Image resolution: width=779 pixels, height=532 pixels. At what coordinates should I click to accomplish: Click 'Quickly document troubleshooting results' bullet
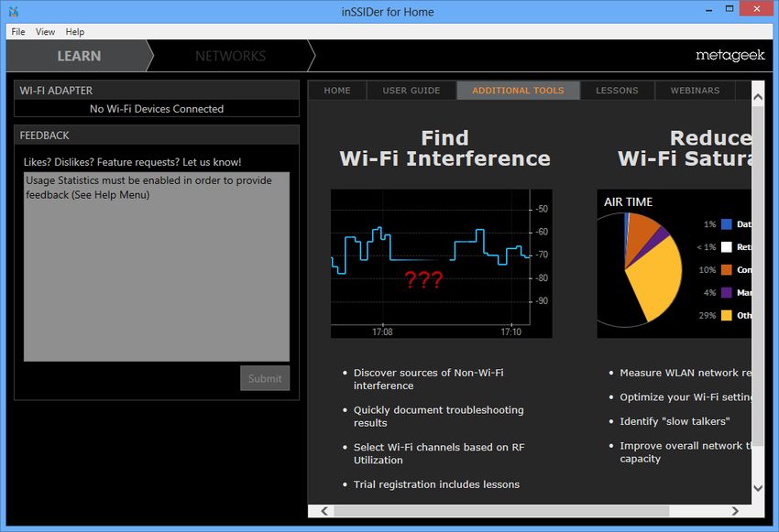tap(438, 417)
